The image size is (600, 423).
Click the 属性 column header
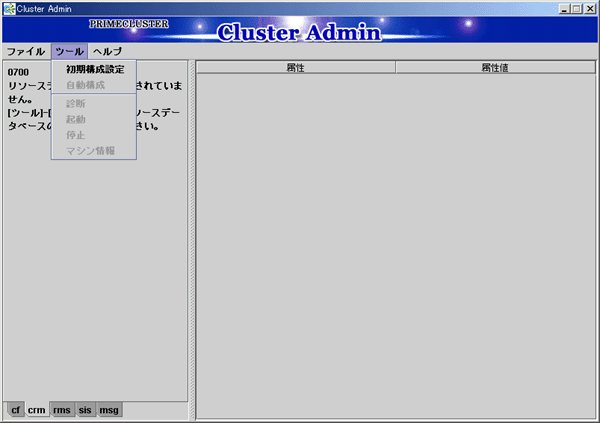pos(296,68)
